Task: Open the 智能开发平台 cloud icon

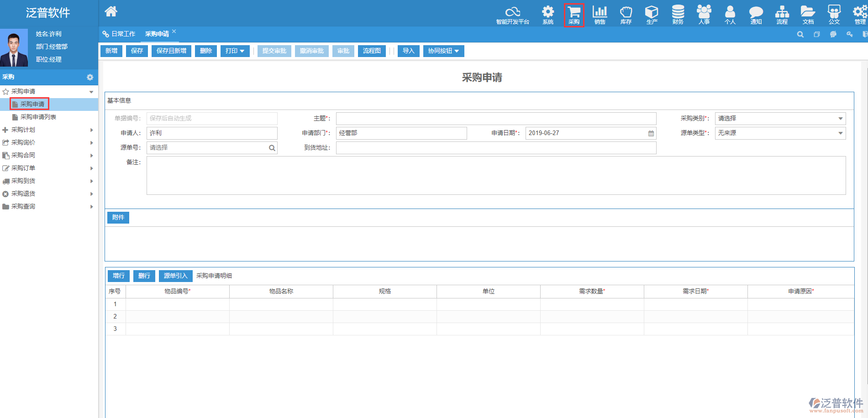Action: point(512,15)
